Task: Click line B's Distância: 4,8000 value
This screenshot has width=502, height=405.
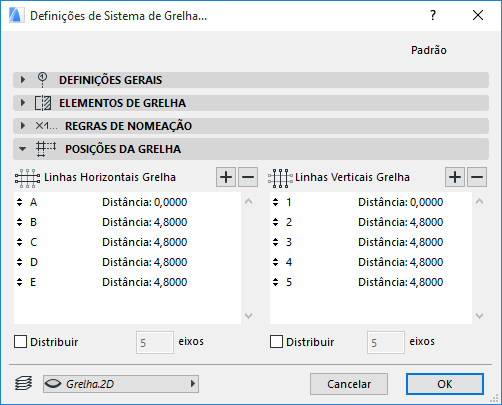Action: (x=144, y=222)
